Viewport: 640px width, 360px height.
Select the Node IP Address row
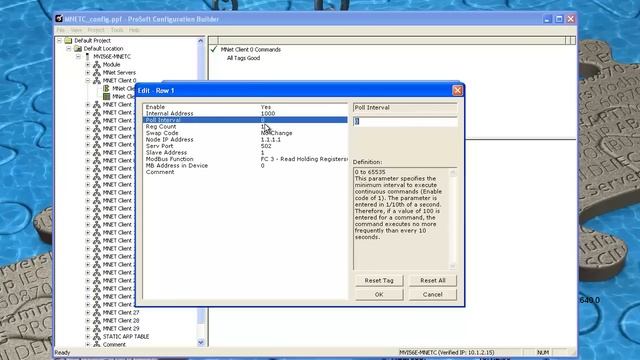[245, 140]
